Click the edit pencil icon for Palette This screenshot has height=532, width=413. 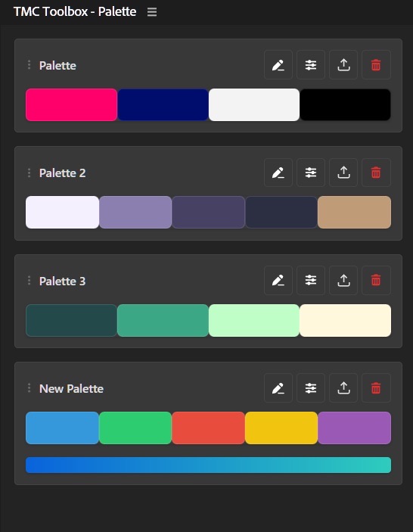[x=278, y=65]
